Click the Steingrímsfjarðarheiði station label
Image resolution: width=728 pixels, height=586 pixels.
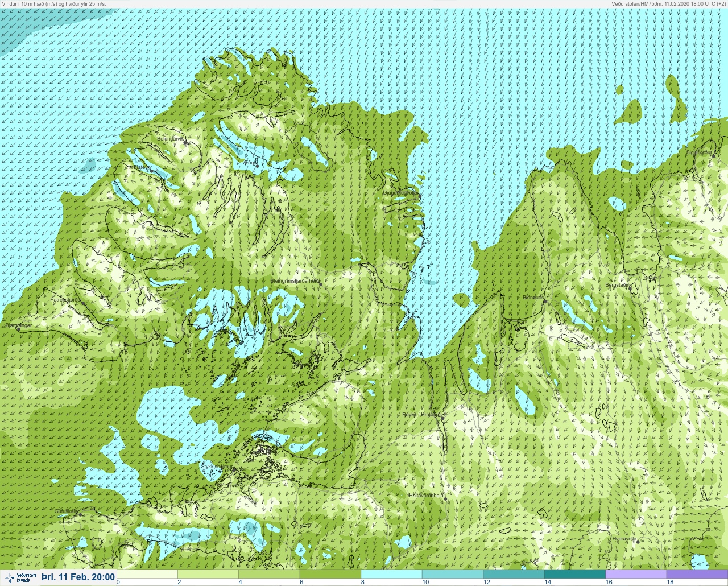click(x=295, y=280)
